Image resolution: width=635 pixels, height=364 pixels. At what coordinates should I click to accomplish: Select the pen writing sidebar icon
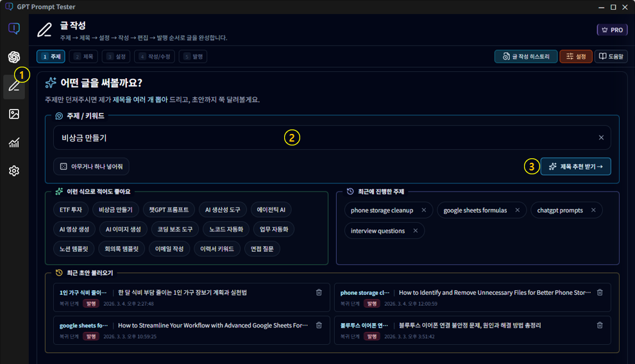coord(13,86)
